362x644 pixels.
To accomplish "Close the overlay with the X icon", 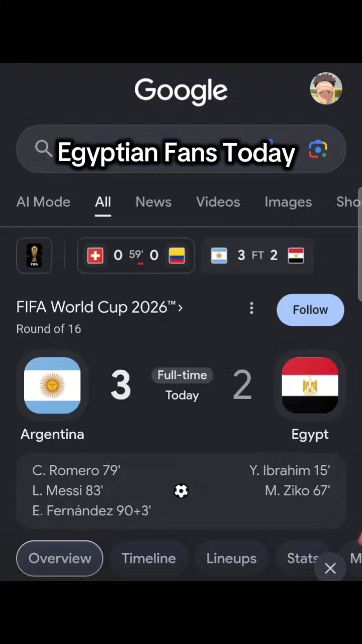I will point(330,569).
